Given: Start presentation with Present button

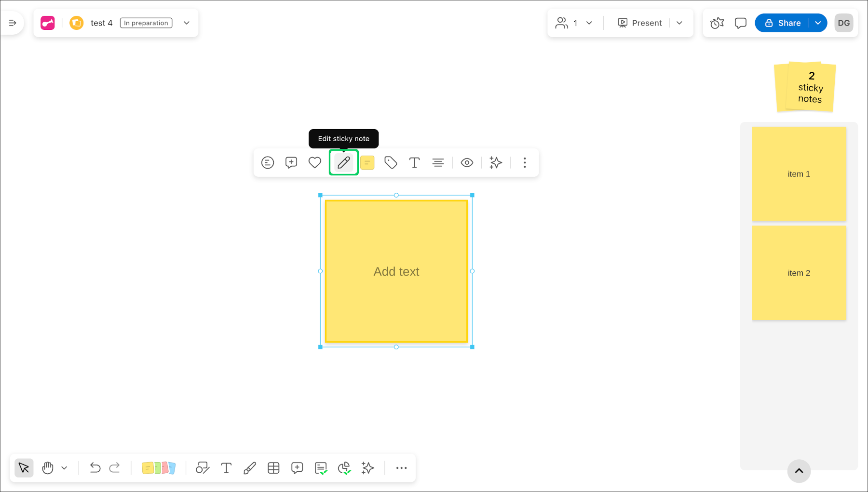Looking at the screenshot, I should pos(640,23).
